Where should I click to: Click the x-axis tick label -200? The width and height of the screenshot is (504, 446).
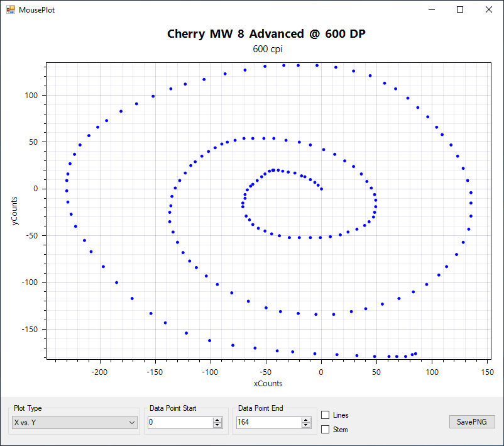coord(100,372)
